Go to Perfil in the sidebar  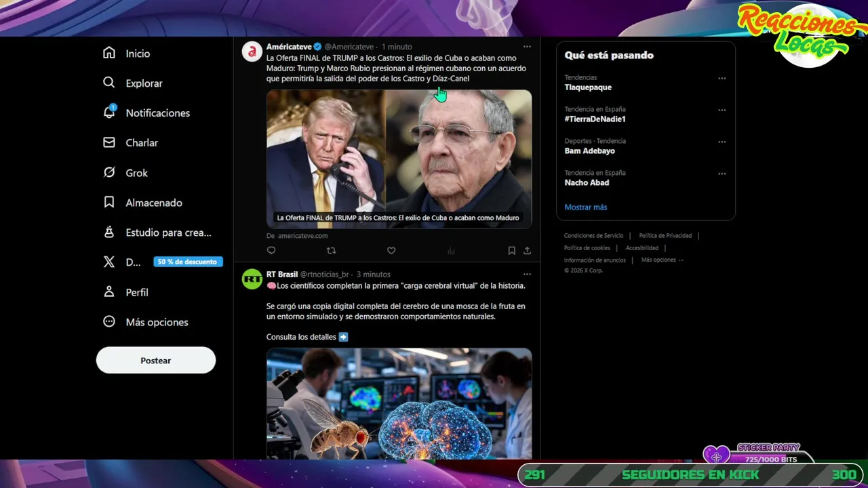(137, 292)
